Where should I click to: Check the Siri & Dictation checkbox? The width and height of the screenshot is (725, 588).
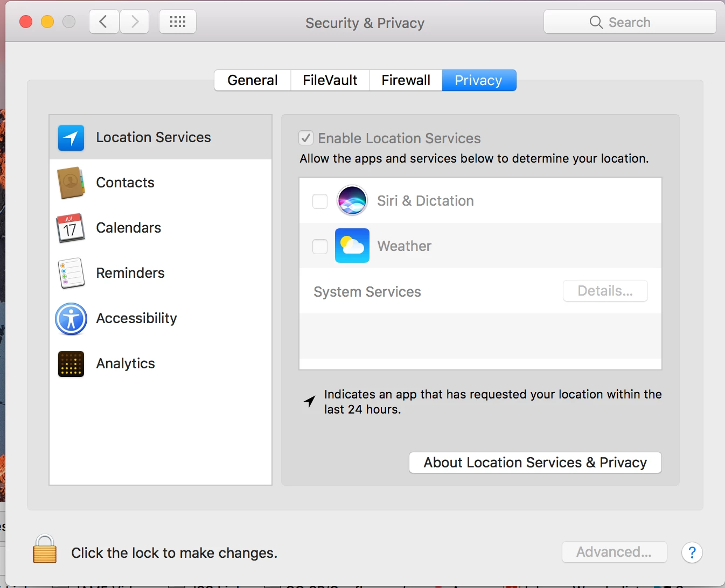click(x=320, y=201)
